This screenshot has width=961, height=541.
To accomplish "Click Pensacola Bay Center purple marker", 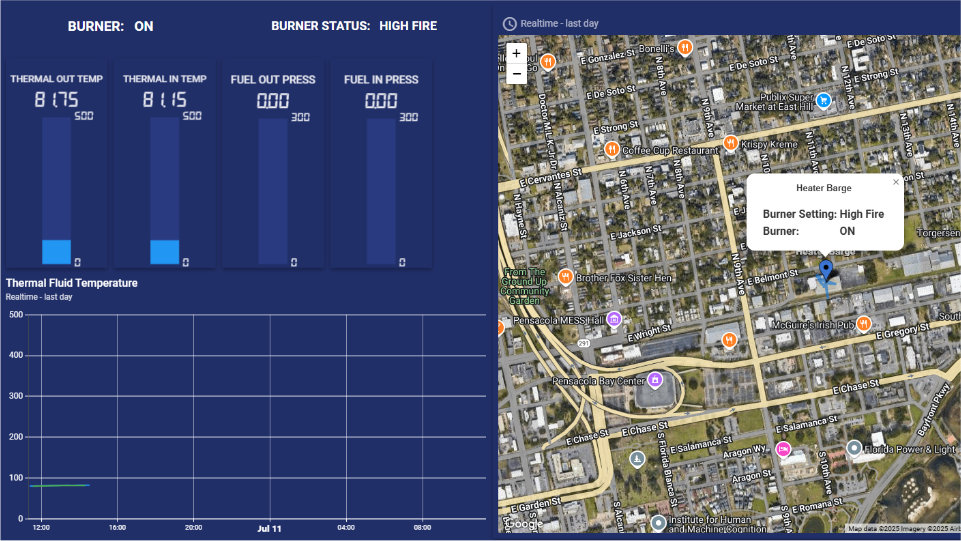I will [655, 380].
